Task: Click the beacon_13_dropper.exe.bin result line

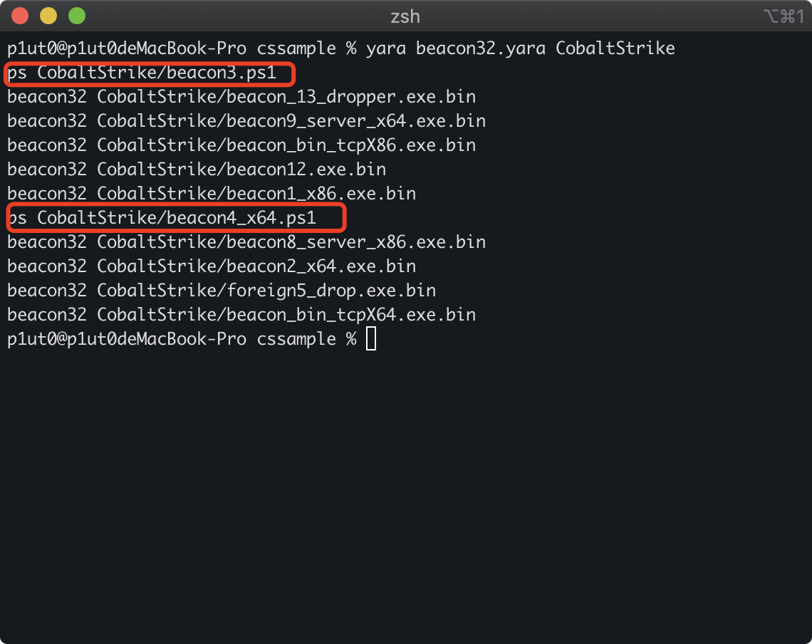Action: 241,97
